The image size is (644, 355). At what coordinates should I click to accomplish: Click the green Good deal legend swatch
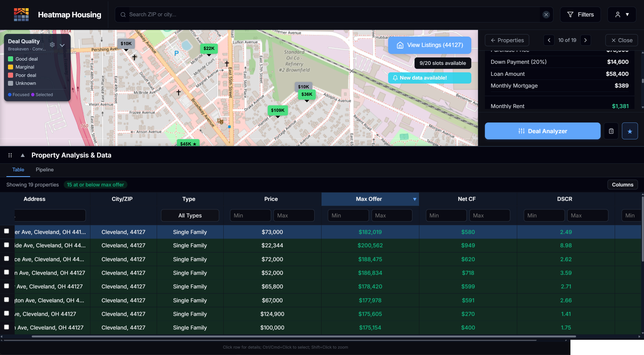[x=11, y=58]
